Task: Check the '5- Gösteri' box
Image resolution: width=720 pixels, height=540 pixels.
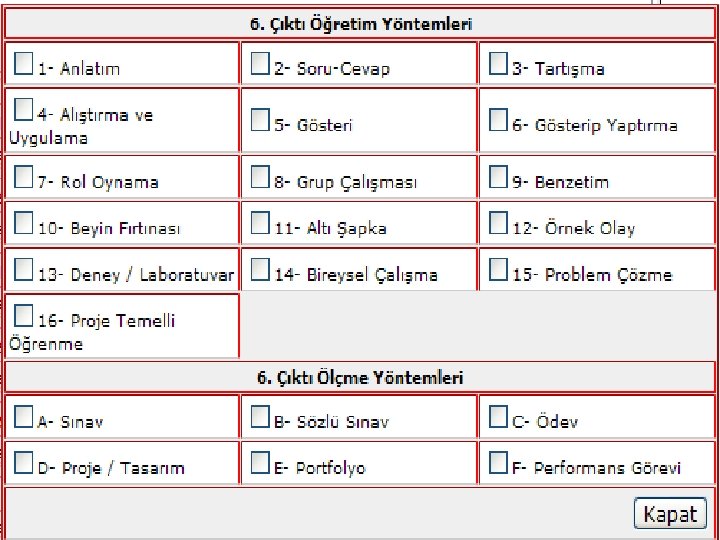Action: (260, 122)
